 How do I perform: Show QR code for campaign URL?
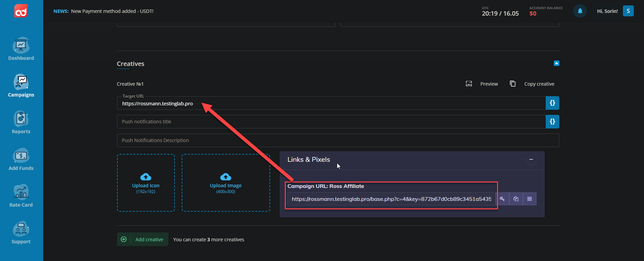click(x=529, y=199)
